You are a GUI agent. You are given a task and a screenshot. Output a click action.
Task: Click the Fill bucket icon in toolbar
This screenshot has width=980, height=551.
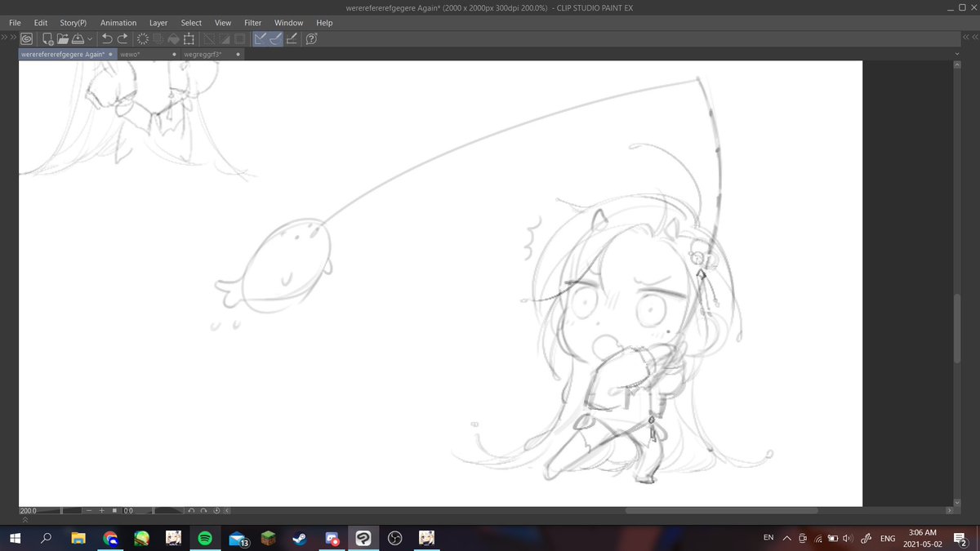coord(173,38)
